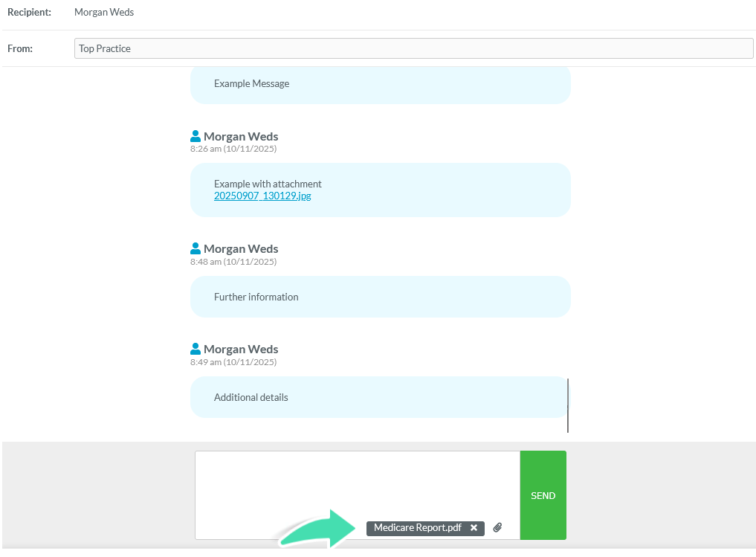756x557 pixels.
Task: Click the Additional details message text
Action: click(x=251, y=397)
